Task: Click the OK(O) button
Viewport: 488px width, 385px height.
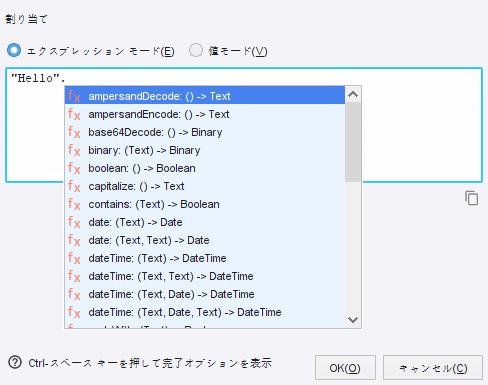Action: click(x=345, y=368)
